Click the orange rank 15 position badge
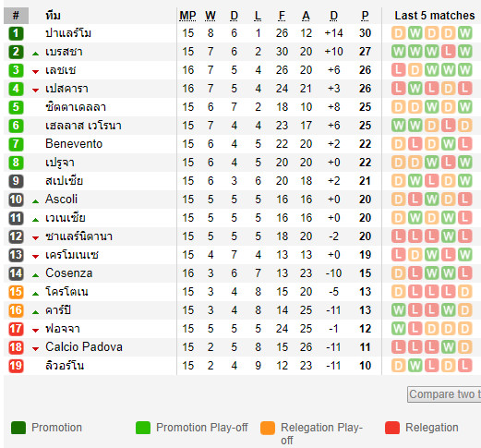 16,292
